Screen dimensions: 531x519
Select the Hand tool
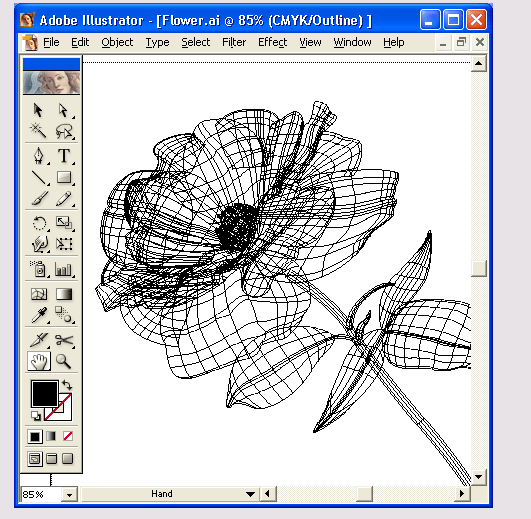point(39,361)
